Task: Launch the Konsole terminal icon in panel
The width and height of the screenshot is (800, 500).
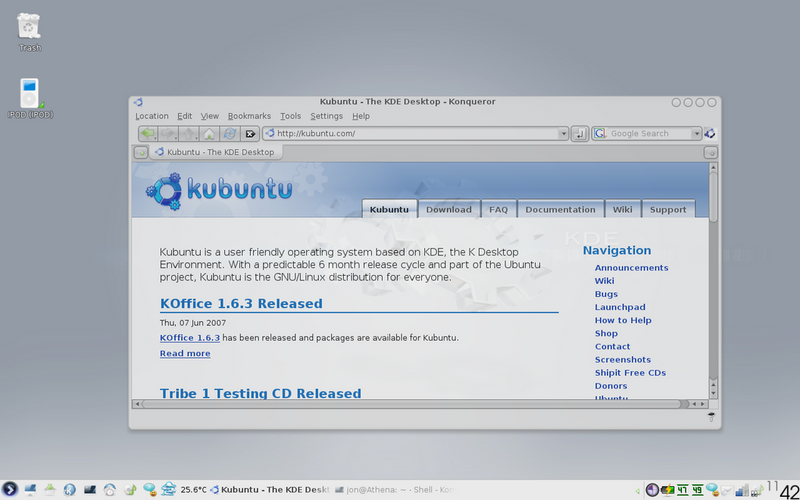Action: (x=90, y=490)
